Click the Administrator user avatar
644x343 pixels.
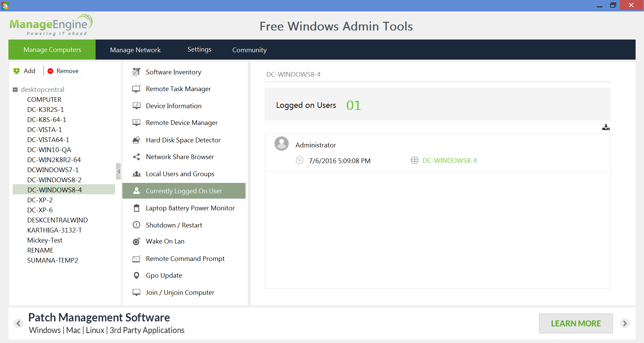coord(281,143)
